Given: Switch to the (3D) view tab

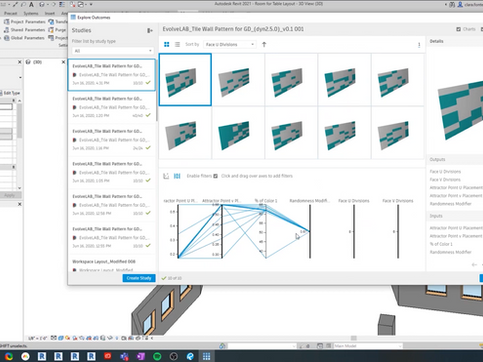Looking at the screenshot, I should tap(37, 62).
